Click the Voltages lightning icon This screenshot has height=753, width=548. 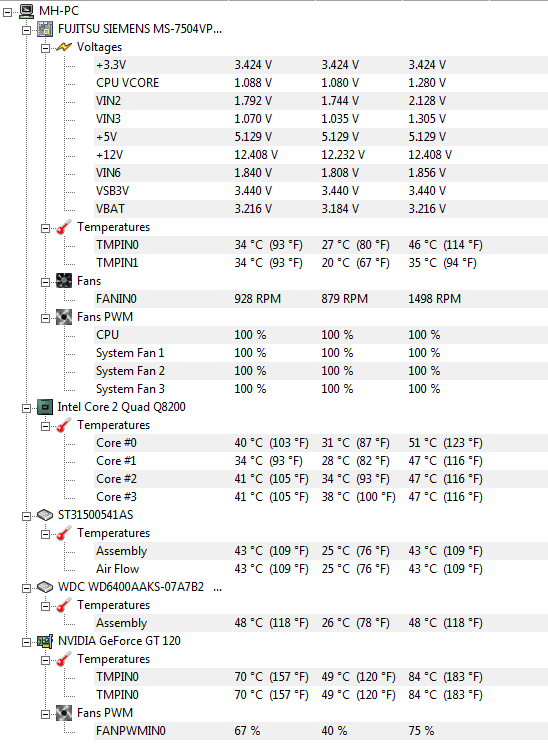[64, 47]
